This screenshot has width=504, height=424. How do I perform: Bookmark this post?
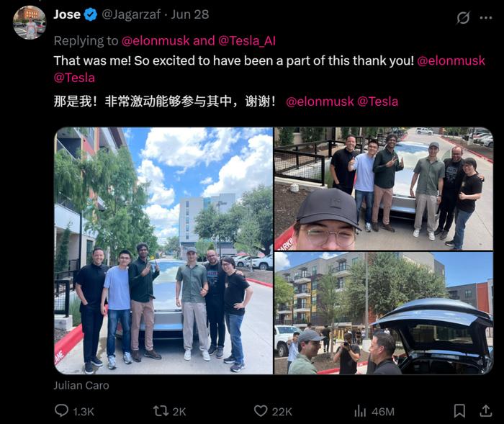point(459,411)
